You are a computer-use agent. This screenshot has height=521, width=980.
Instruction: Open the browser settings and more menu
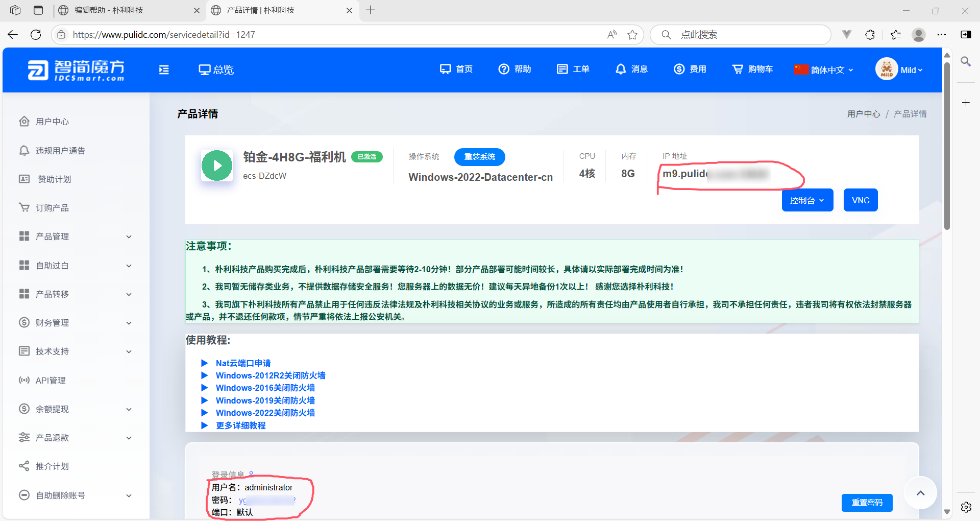[942, 35]
